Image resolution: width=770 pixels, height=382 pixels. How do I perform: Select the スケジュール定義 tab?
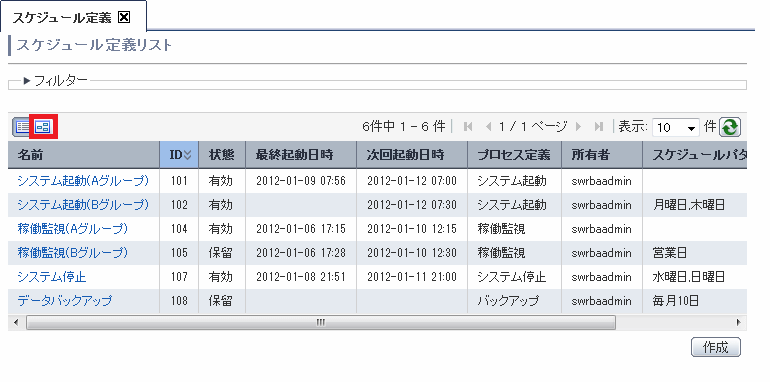62,17
